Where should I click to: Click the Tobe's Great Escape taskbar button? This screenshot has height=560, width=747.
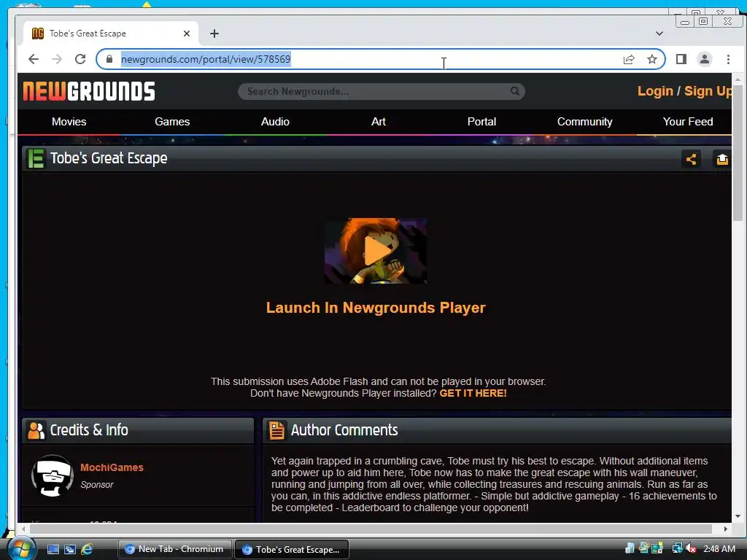click(x=292, y=549)
